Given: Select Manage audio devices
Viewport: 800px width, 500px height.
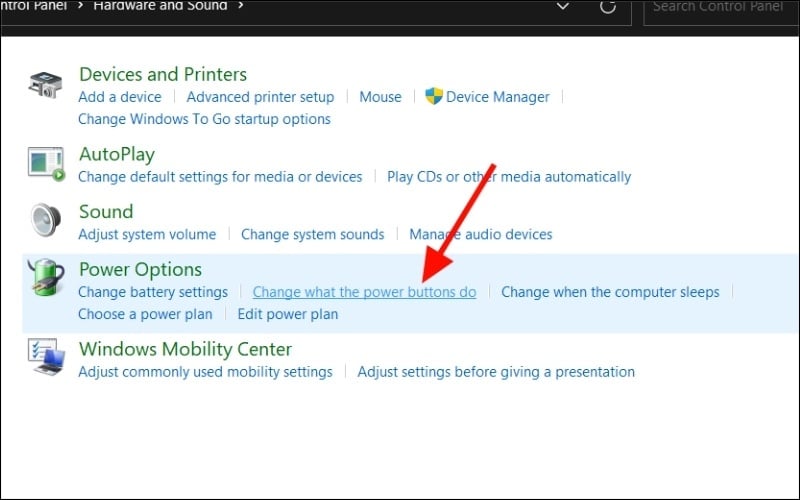Looking at the screenshot, I should click(x=480, y=234).
